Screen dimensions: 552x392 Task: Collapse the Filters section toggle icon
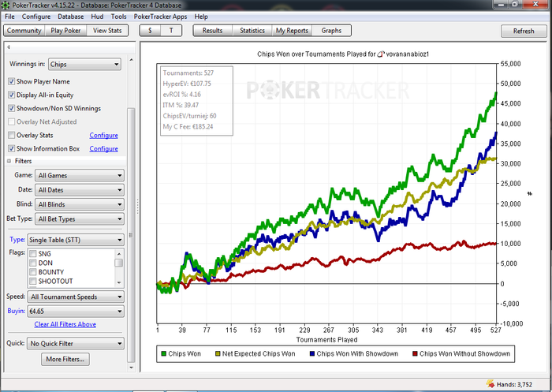pyautogui.click(x=9, y=161)
